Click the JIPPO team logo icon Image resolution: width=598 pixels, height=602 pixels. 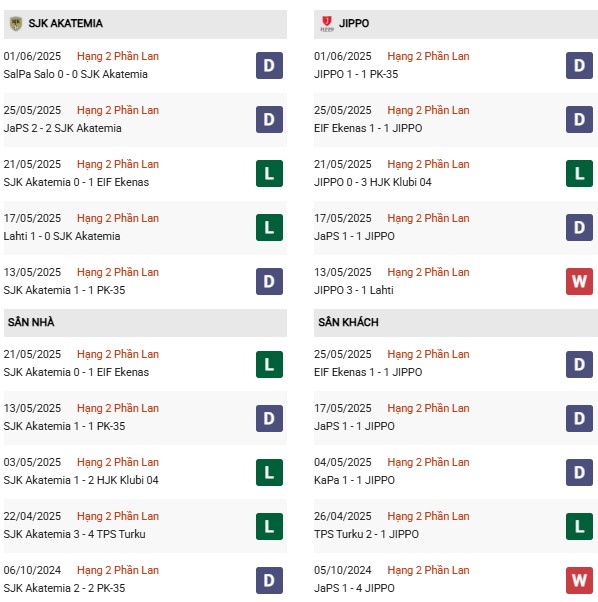click(327, 23)
